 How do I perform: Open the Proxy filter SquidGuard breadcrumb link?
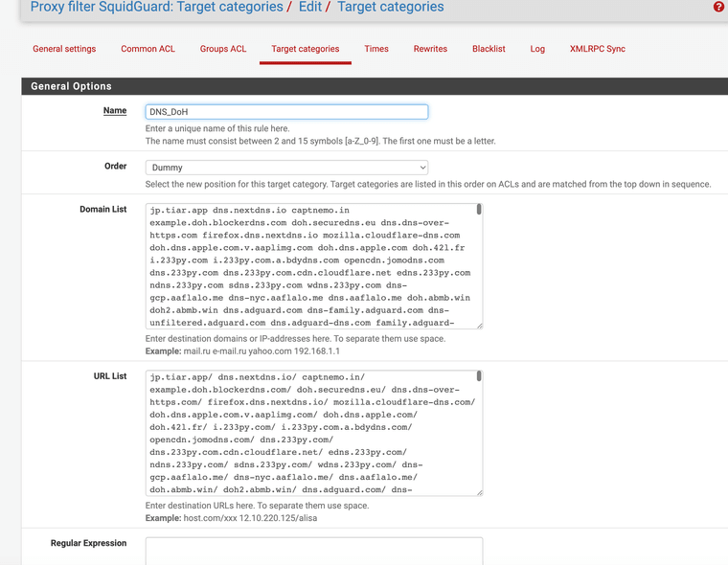[x=156, y=7]
